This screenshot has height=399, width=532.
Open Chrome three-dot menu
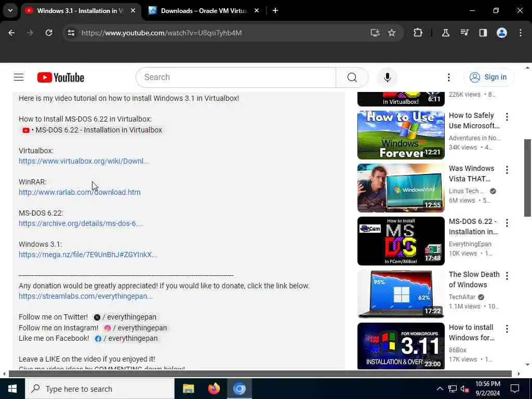pos(521,33)
